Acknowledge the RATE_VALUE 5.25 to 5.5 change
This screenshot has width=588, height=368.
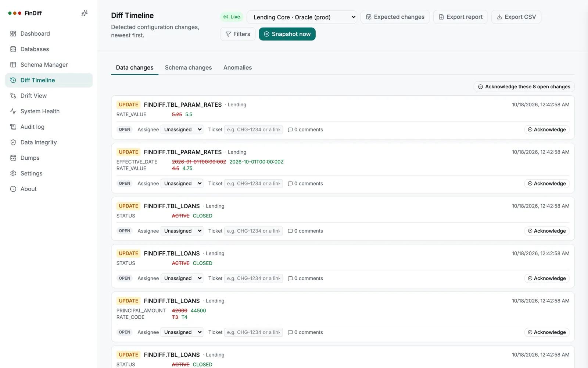[x=547, y=130]
